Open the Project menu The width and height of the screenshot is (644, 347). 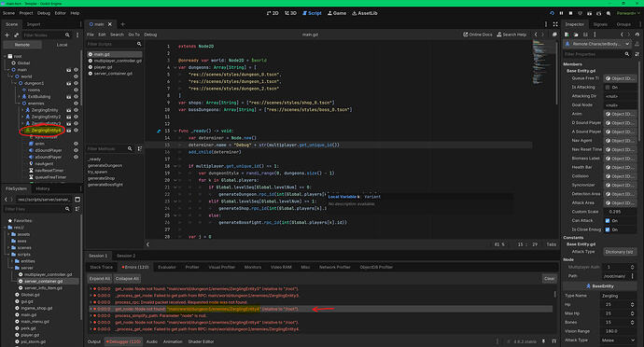(26, 13)
